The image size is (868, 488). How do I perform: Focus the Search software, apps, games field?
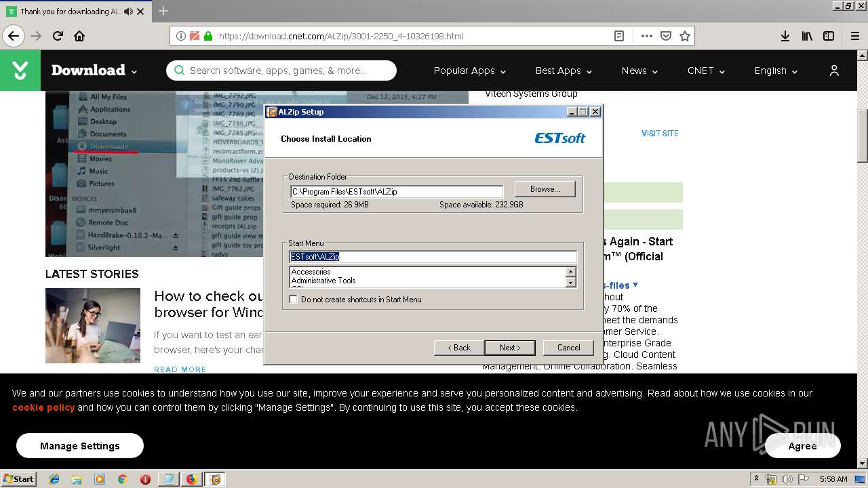281,70
